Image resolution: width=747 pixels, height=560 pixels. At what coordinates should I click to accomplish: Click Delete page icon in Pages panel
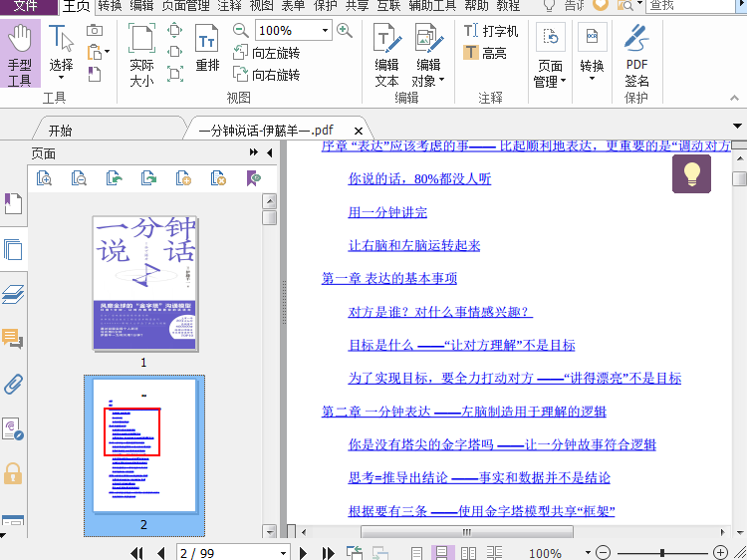[x=218, y=178]
